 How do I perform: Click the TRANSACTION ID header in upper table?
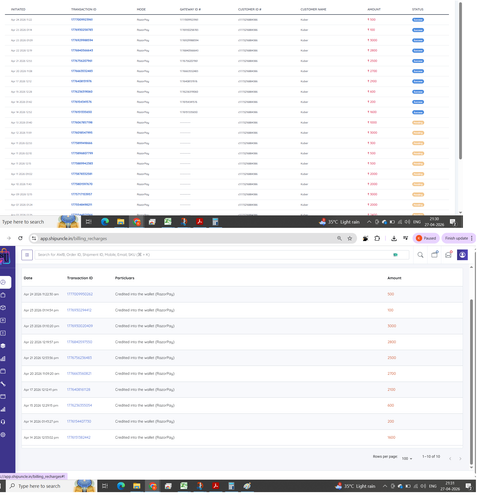pos(84,9)
